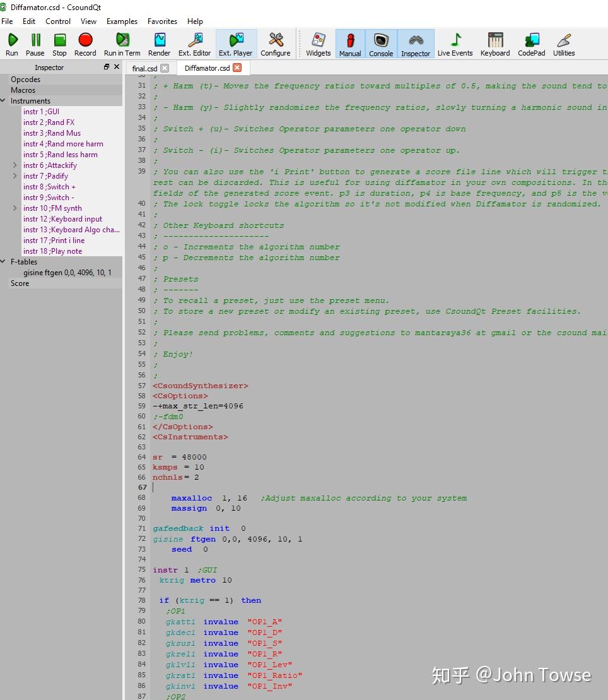Collapse the Instruments tree section
Image resolution: width=608 pixels, height=700 pixels.
(4, 101)
